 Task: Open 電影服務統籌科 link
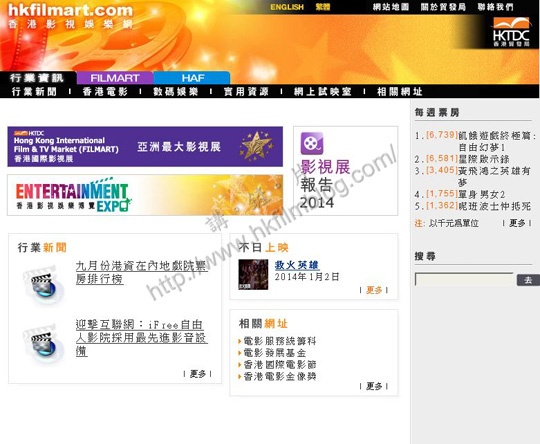pyautogui.click(x=280, y=341)
